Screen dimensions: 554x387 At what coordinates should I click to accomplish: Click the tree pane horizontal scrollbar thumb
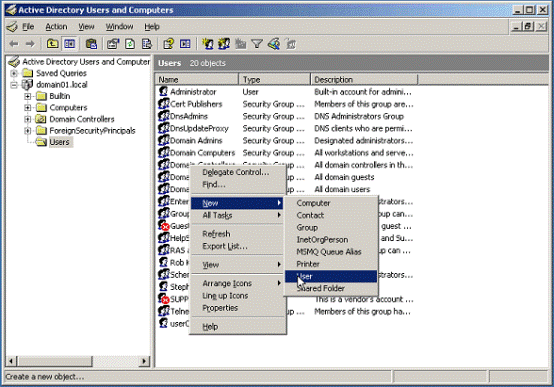tap(54, 361)
